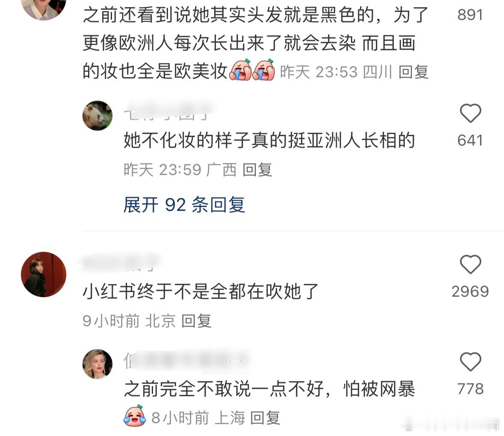The width and height of the screenshot is (504, 436).
Task: Select comment text 她不化妆的样子真的挺亚洲人长相的
Action: (x=269, y=140)
